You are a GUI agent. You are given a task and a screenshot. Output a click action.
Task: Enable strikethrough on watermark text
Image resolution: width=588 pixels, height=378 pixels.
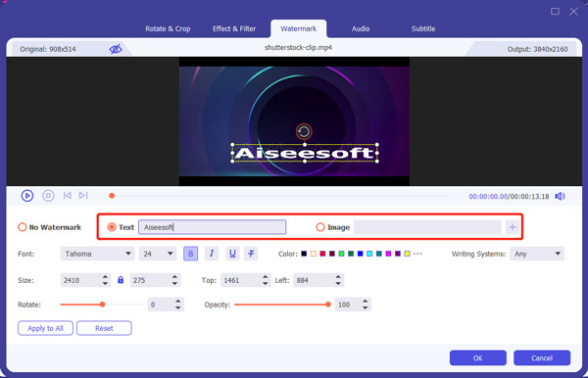(251, 254)
